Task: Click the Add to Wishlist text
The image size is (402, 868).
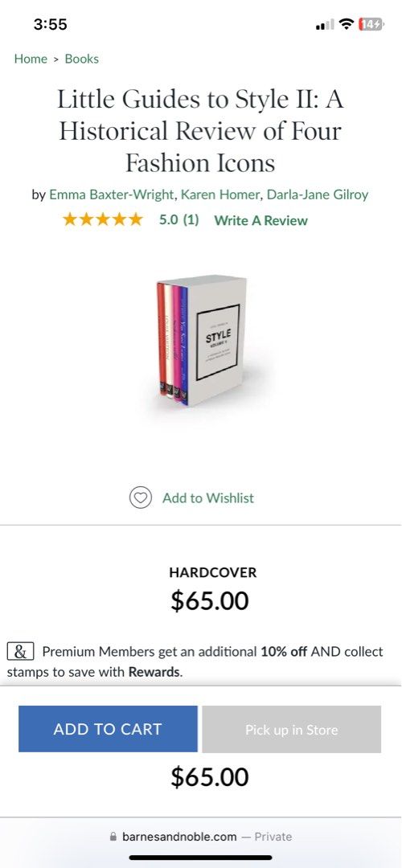Action: coord(208,497)
